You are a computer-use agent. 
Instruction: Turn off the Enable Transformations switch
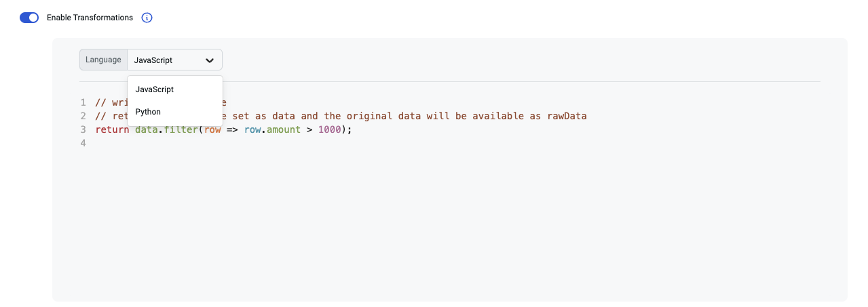coord(29,18)
